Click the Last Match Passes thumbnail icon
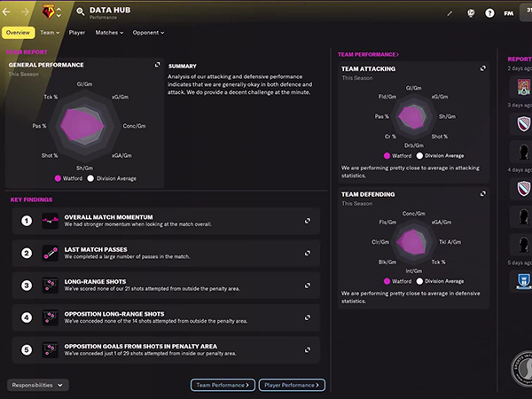The width and height of the screenshot is (532, 399). click(x=51, y=253)
